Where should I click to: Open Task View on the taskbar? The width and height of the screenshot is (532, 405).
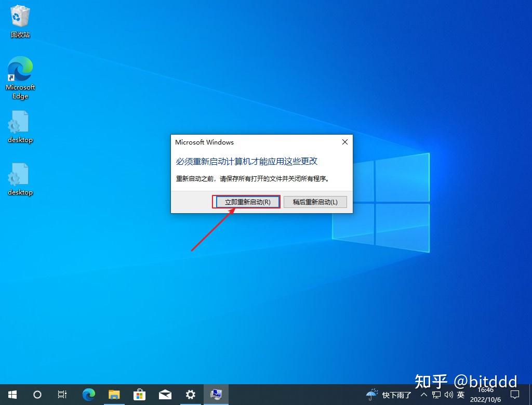[x=62, y=395]
